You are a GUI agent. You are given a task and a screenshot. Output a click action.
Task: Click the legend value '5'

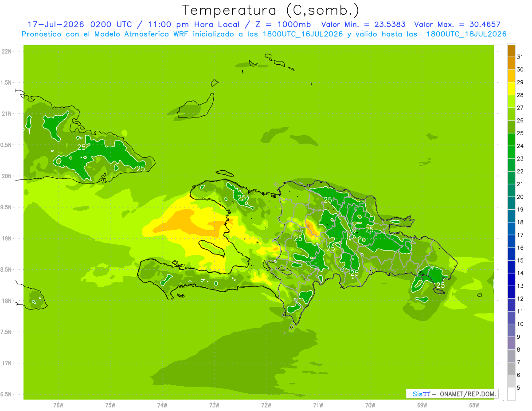(x=518, y=388)
